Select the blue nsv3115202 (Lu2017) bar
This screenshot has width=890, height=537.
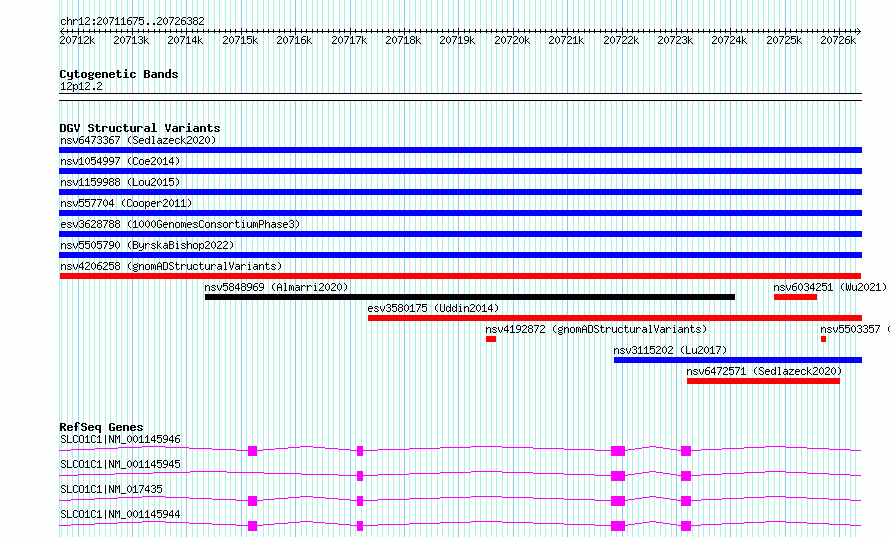pos(738,360)
